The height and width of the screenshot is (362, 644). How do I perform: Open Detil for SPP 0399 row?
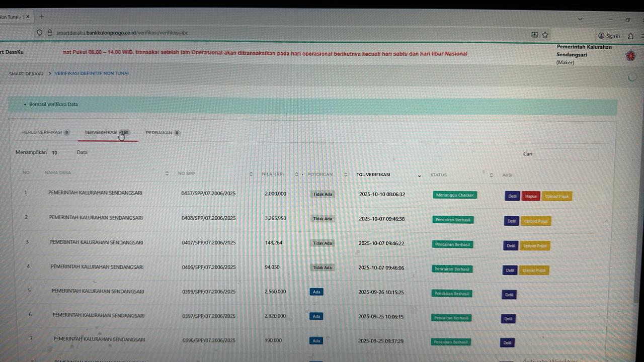tap(509, 295)
